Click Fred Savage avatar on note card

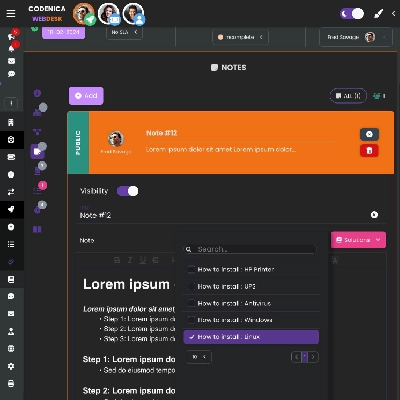pyautogui.click(x=116, y=139)
